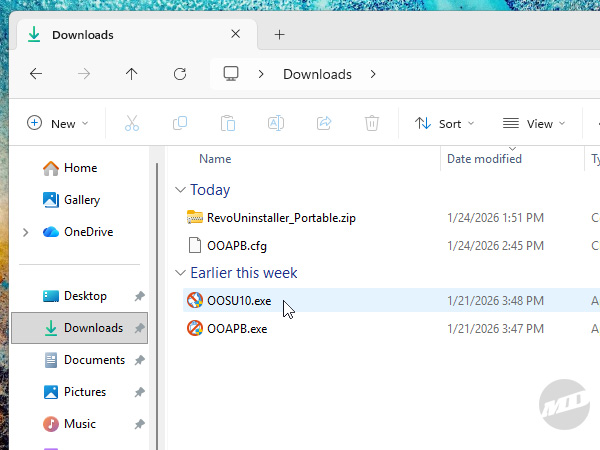Open the New item dropdown
This screenshot has height=450, width=600.
pos(58,123)
